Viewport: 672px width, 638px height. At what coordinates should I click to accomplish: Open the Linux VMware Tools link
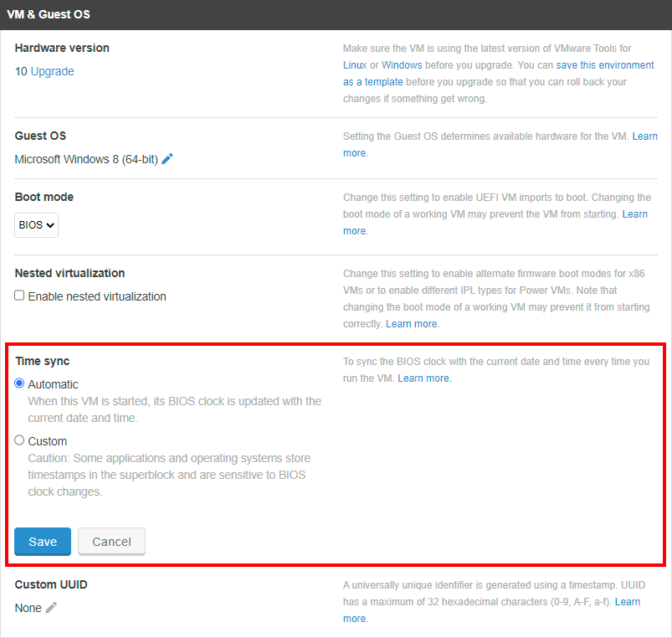(x=355, y=65)
